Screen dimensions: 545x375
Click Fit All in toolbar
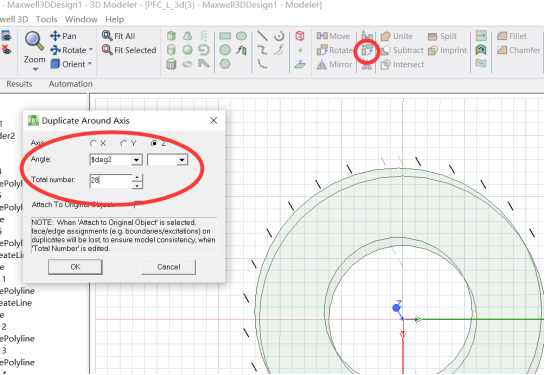[119, 36]
